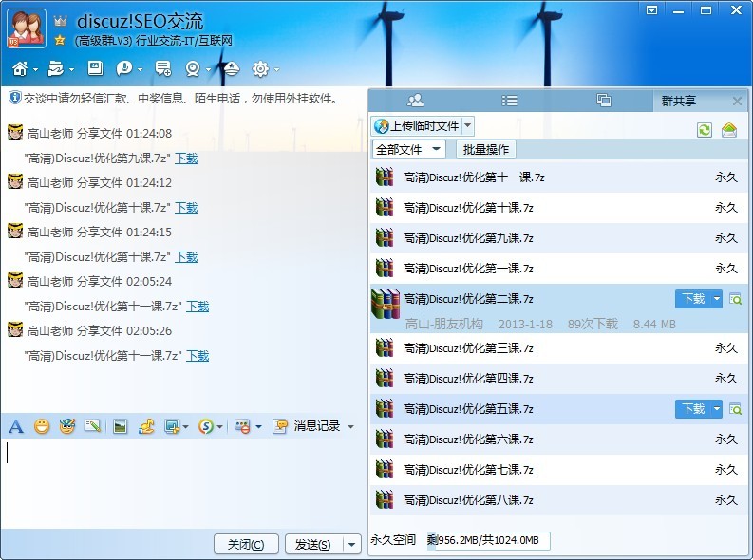The width and height of the screenshot is (753, 560).
Task: Open the police hat report icon
Action: pos(231,69)
